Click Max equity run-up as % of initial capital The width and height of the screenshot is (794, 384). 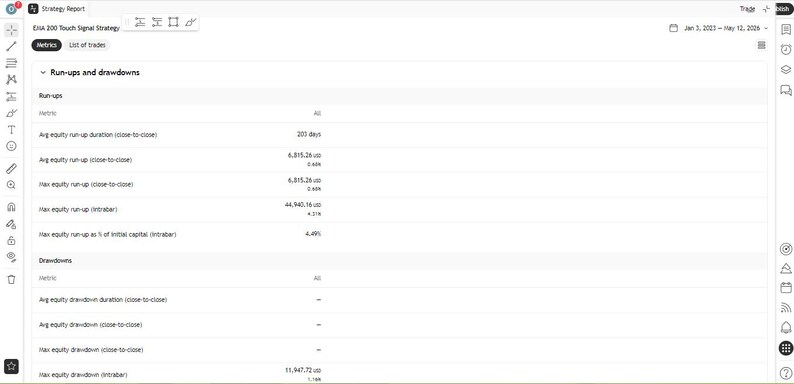[107, 235]
